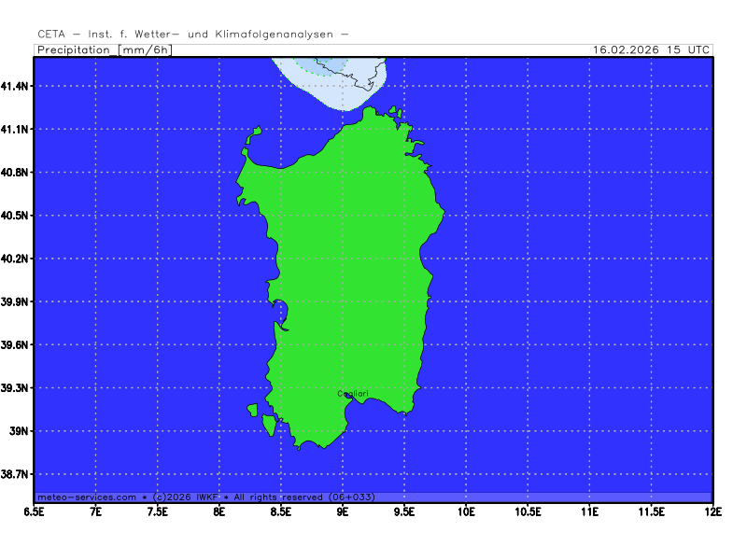Click the 39.3N latitude label
Screen dimensions: 747x560
click(x=16, y=388)
